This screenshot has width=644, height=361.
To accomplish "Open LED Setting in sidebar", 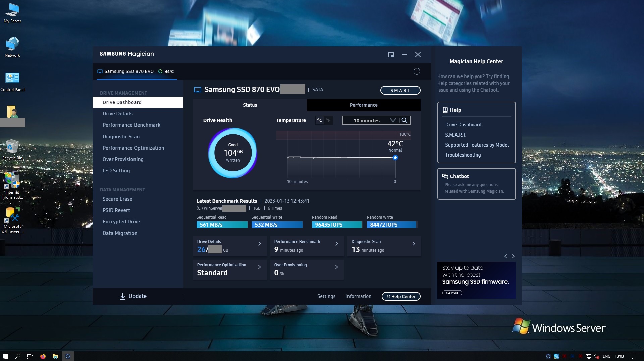I will point(138,171).
